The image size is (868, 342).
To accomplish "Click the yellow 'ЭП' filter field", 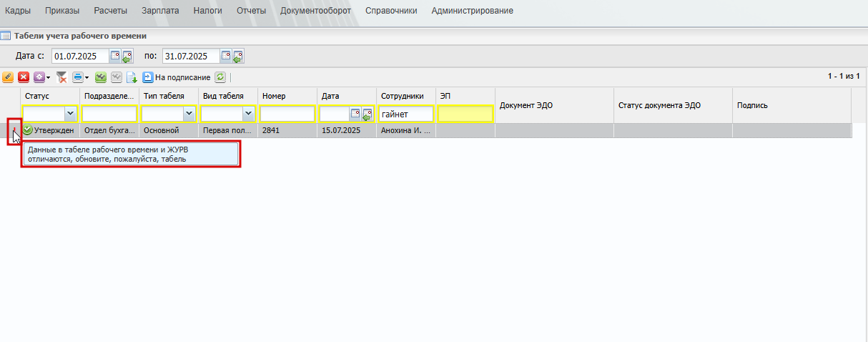I will click(x=465, y=114).
